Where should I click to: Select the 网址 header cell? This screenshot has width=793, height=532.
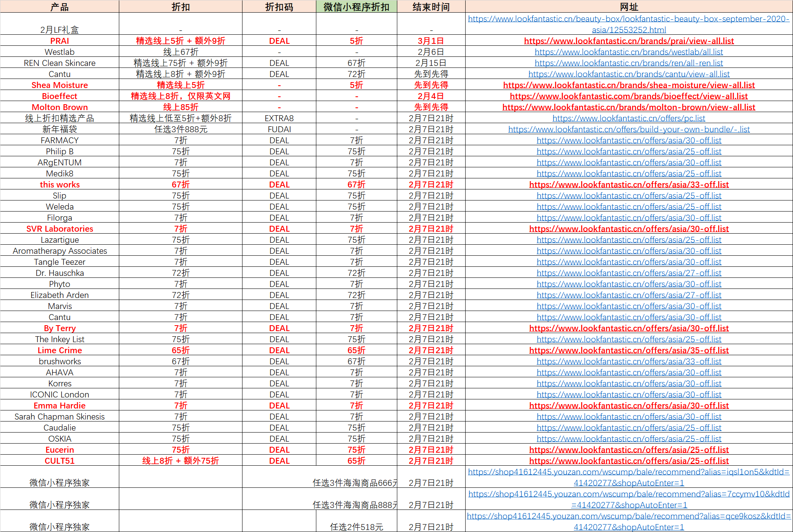click(x=629, y=7)
